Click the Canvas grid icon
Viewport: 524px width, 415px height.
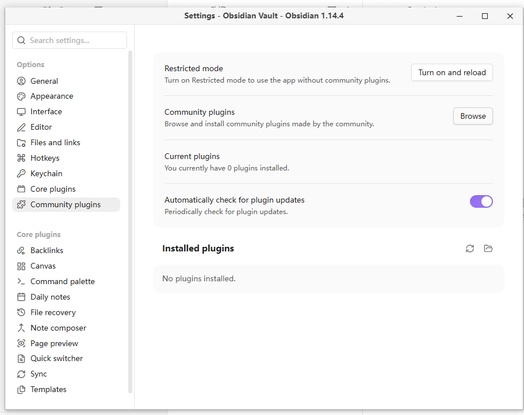click(21, 266)
